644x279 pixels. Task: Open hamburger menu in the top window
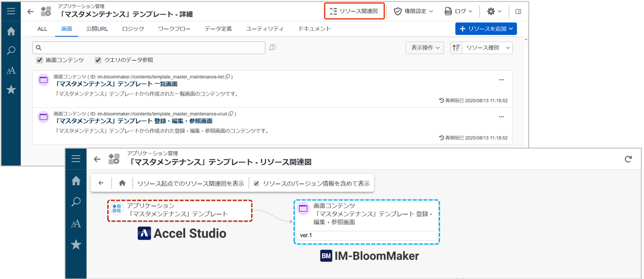click(11, 11)
